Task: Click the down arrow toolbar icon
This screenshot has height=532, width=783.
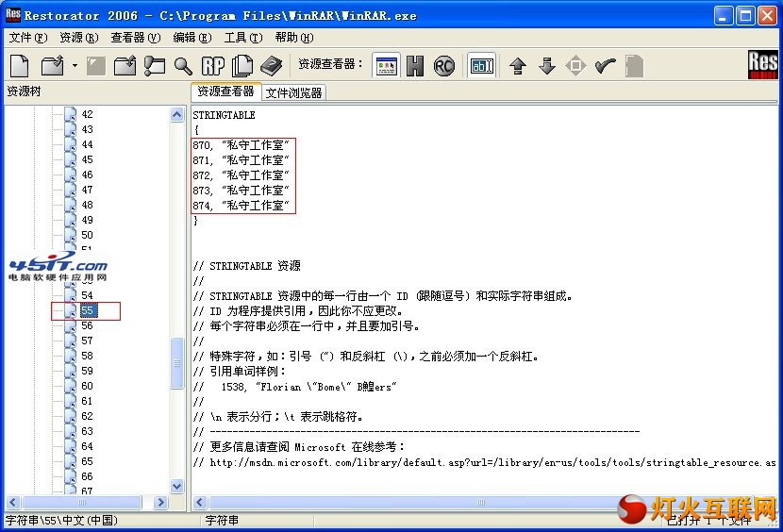Action: pos(547,66)
